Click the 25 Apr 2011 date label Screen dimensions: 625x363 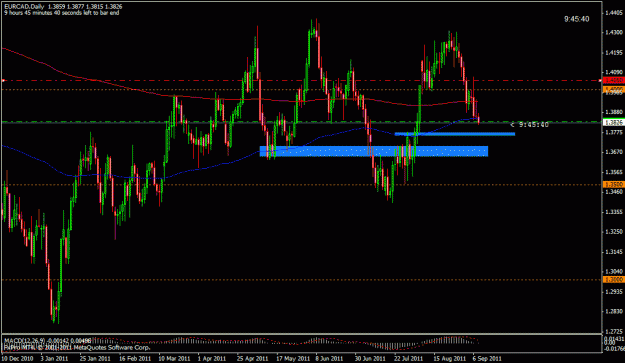pos(253,359)
